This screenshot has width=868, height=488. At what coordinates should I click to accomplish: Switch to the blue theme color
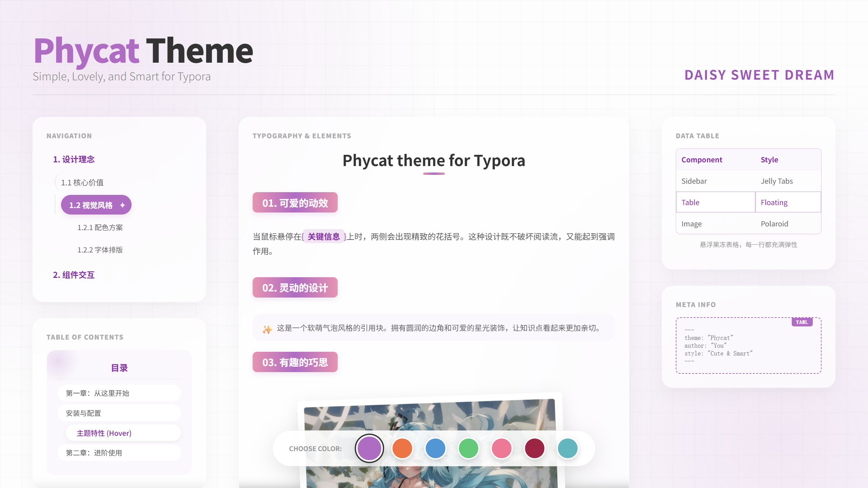435,448
